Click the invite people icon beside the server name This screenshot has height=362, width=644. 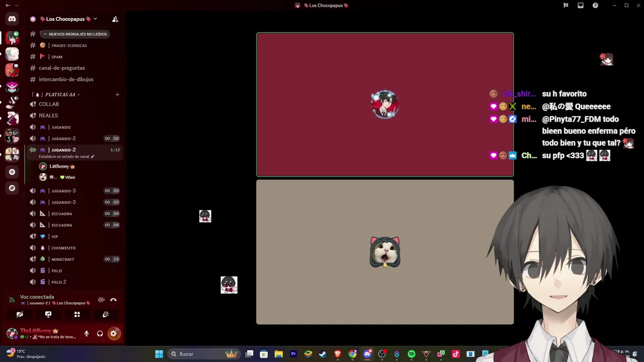click(115, 19)
